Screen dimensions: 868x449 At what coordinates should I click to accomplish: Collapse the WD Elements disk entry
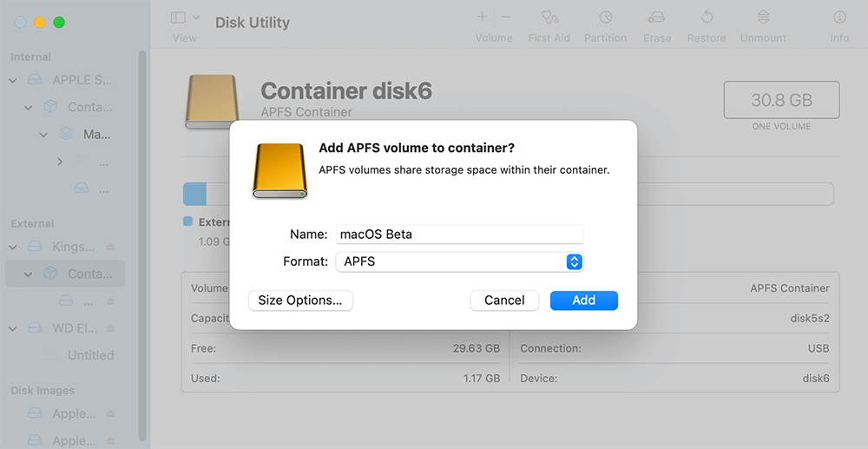(x=13, y=328)
